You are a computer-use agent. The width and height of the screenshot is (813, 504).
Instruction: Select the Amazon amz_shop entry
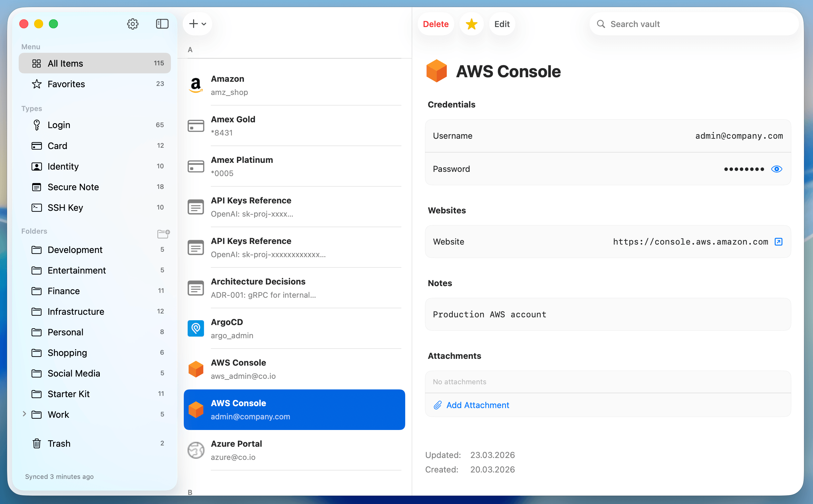(294, 85)
